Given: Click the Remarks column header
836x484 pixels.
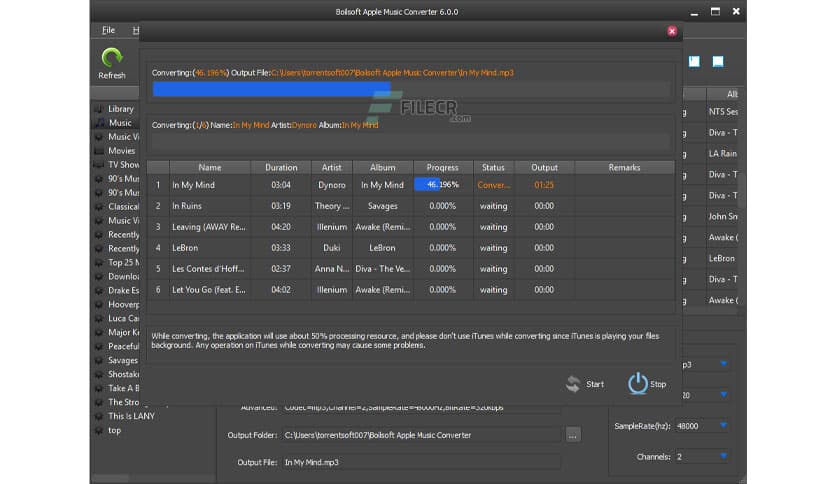Looking at the screenshot, I should [x=624, y=167].
